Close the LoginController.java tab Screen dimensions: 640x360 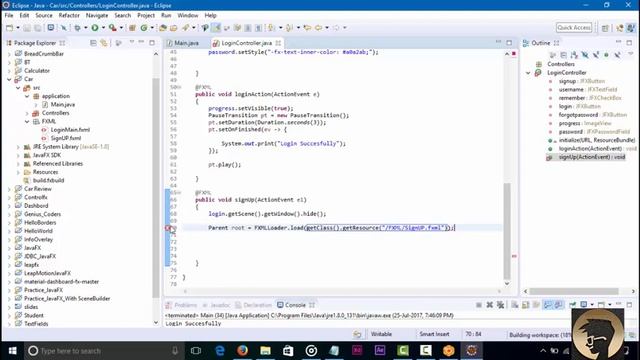coord(278,43)
